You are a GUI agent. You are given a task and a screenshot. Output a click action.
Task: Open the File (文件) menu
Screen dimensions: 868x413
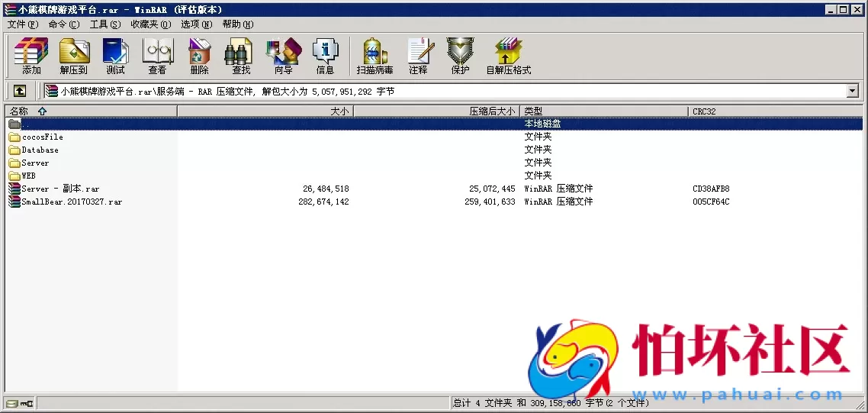tap(23, 24)
